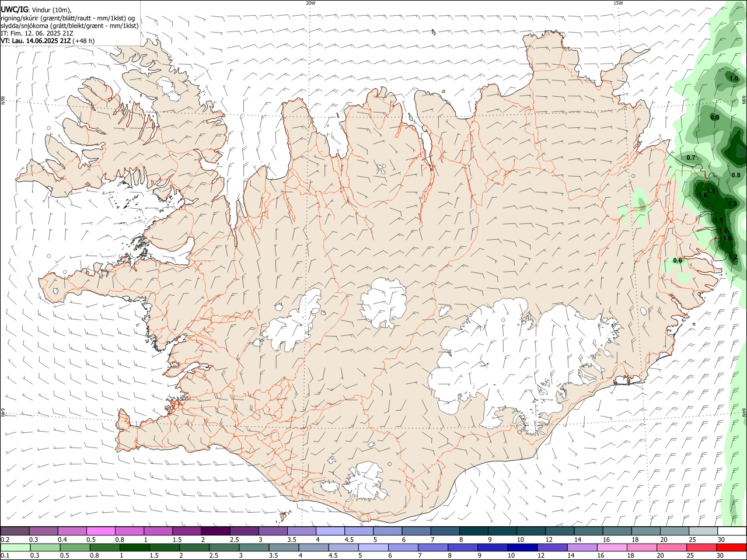This screenshot has width=747, height=560.
Task: Click the 'slydda/snjókoma' legend description line
Action: 69,26
